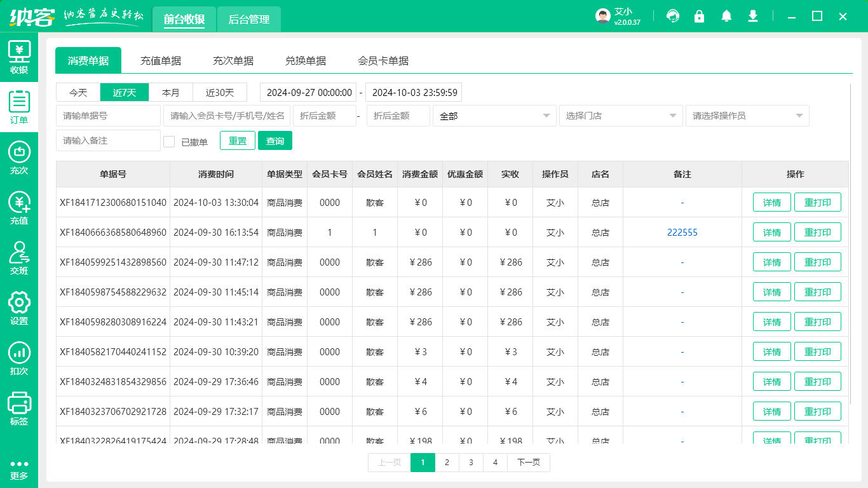Enable the 已撤单 voided orders checkbox
Viewport: 868px width, 488px height.
pos(169,140)
